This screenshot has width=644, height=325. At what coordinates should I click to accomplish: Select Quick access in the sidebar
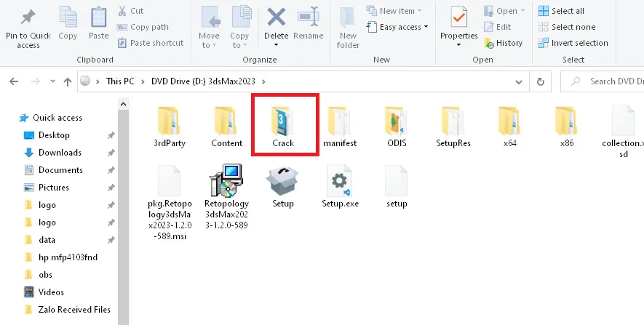click(50, 118)
